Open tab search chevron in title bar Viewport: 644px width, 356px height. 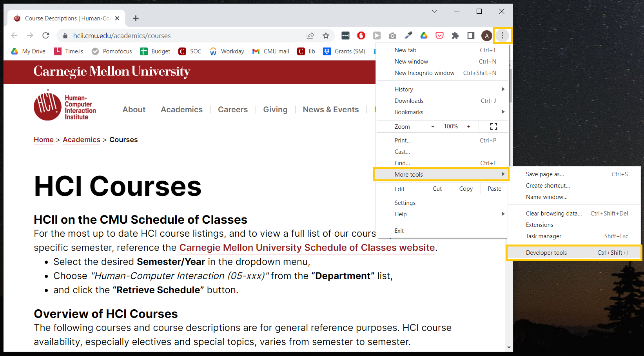coord(434,11)
